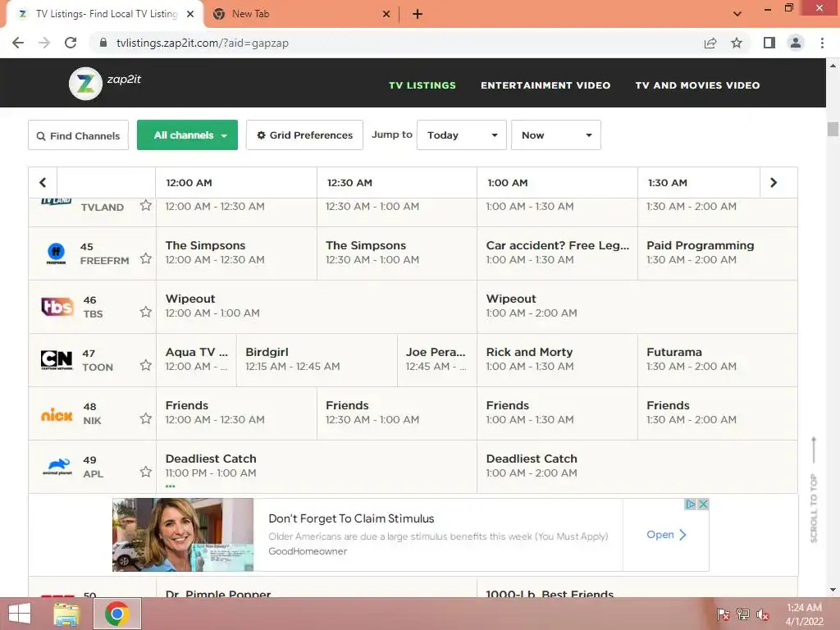The image size is (840, 630).
Task: Click Open link on stimulus ad
Action: click(666, 535)
